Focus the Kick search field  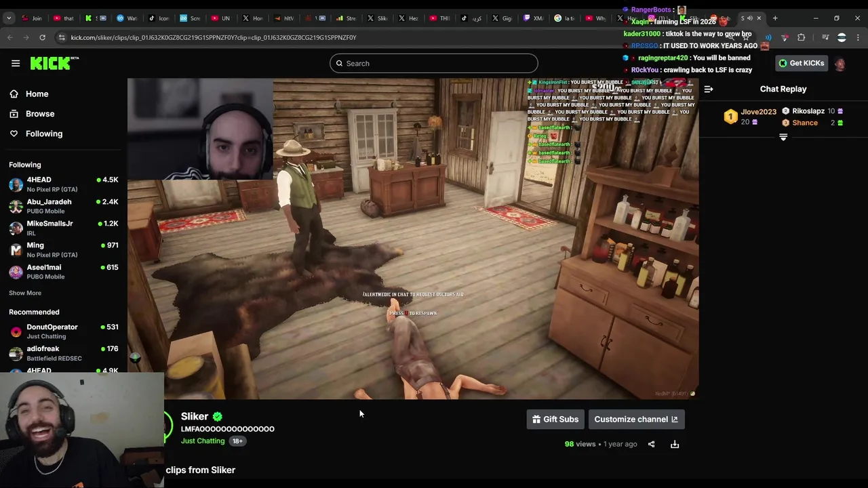point(434,63)
